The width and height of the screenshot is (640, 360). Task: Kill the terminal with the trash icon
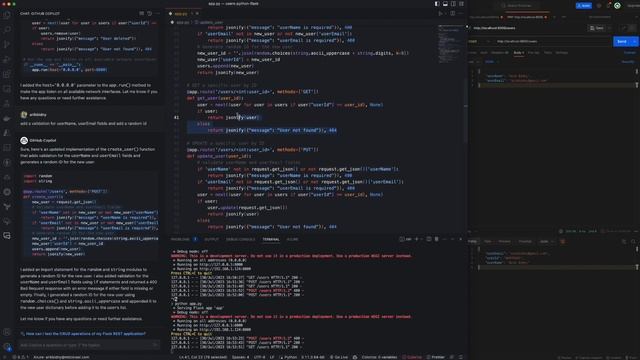click(436, 239)
